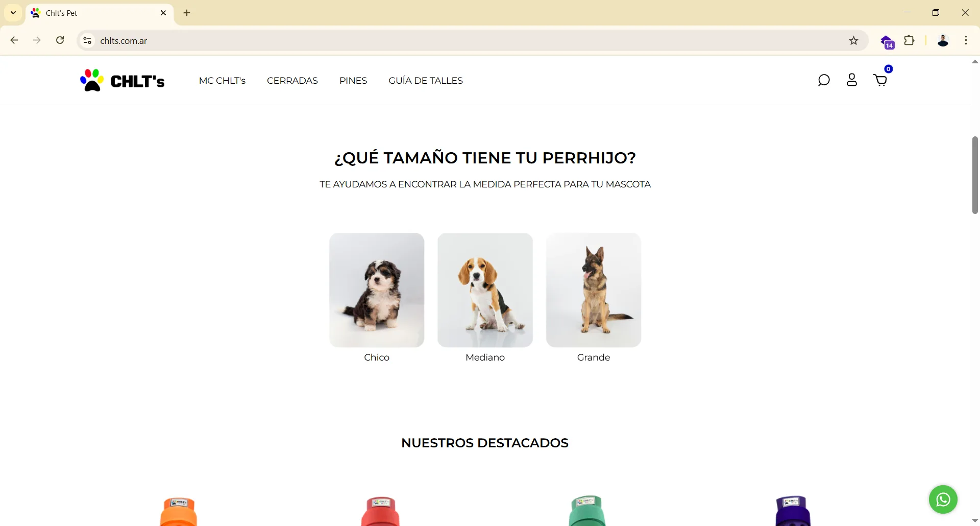Expand the tab search dropdown arrow
The image size is (980, 526).
coord(13,13)
